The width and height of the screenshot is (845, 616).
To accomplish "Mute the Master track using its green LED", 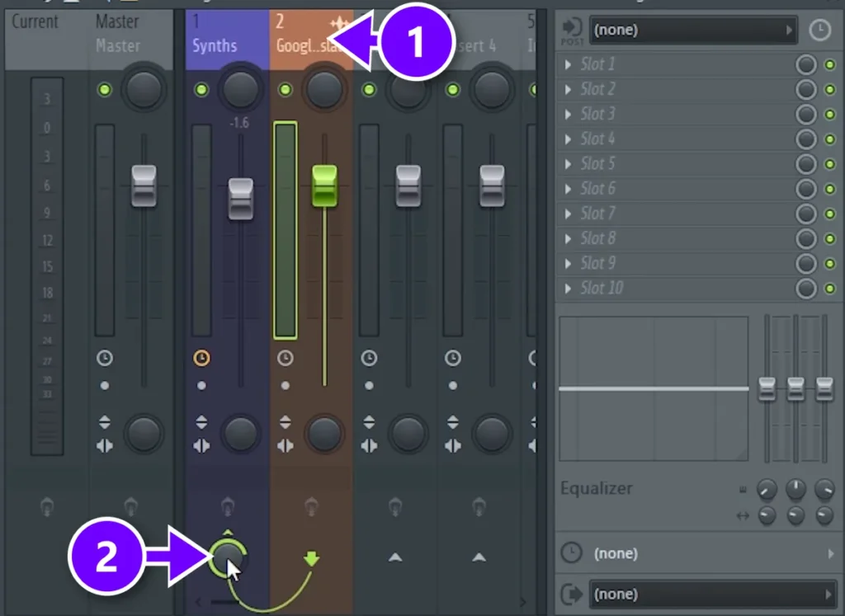I will (105, 89).
